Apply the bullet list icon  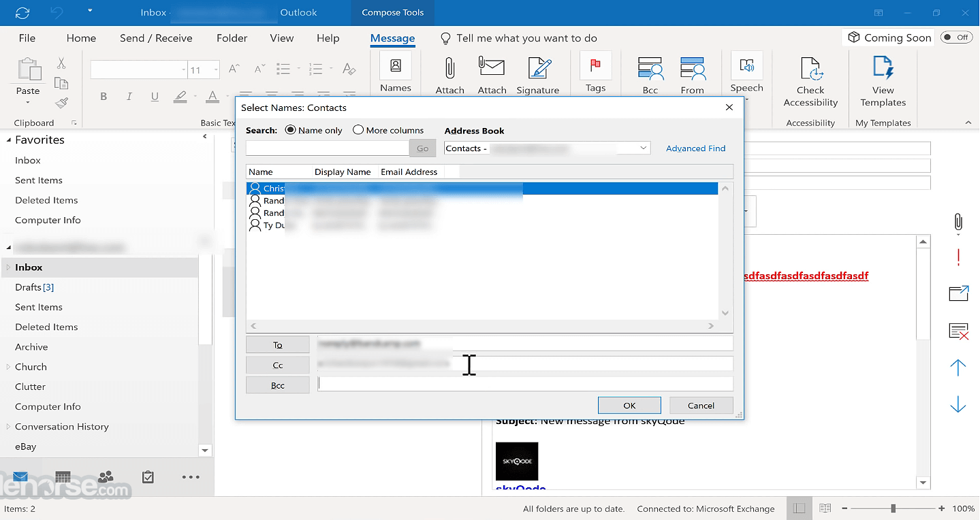point(283,69)
